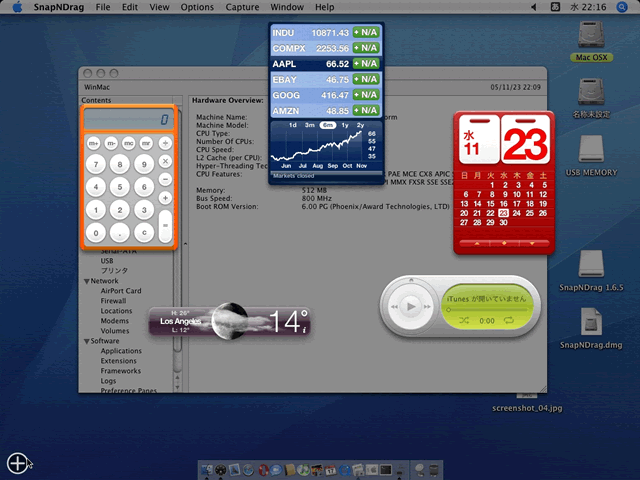Viewport: 640px width, 480px height.
Task: Switch stock chart to 1y range
Action: [x=345, y=125]
